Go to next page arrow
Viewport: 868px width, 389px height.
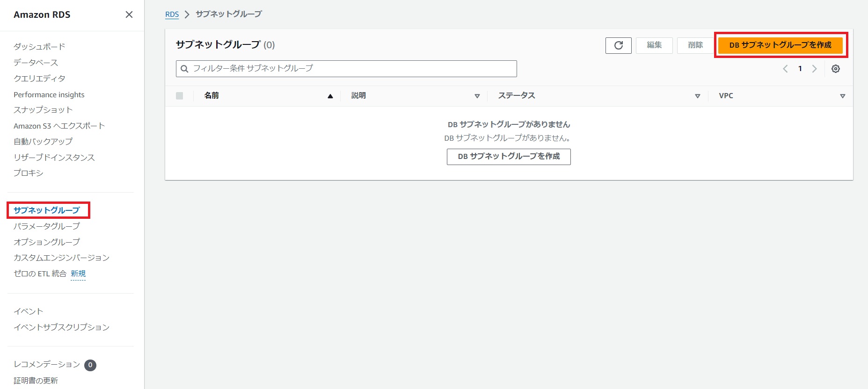pyautogui.click(x=814, y=69)
